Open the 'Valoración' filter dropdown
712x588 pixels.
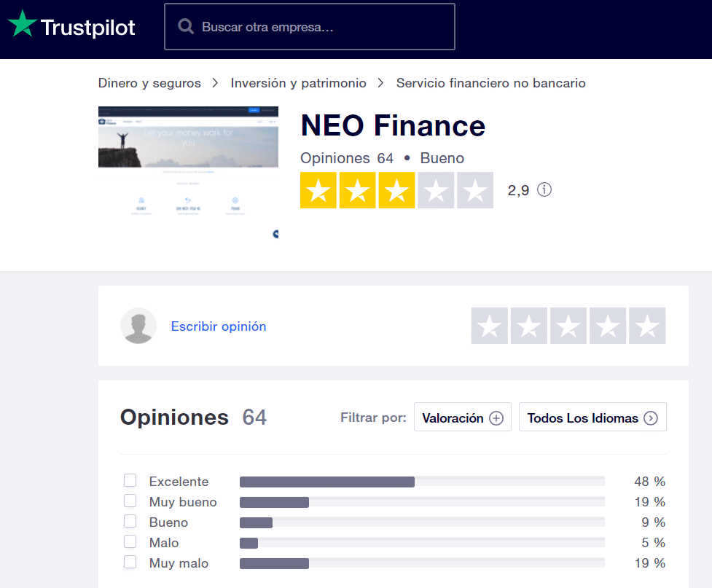pyautogui.click(x=463, y=417)
